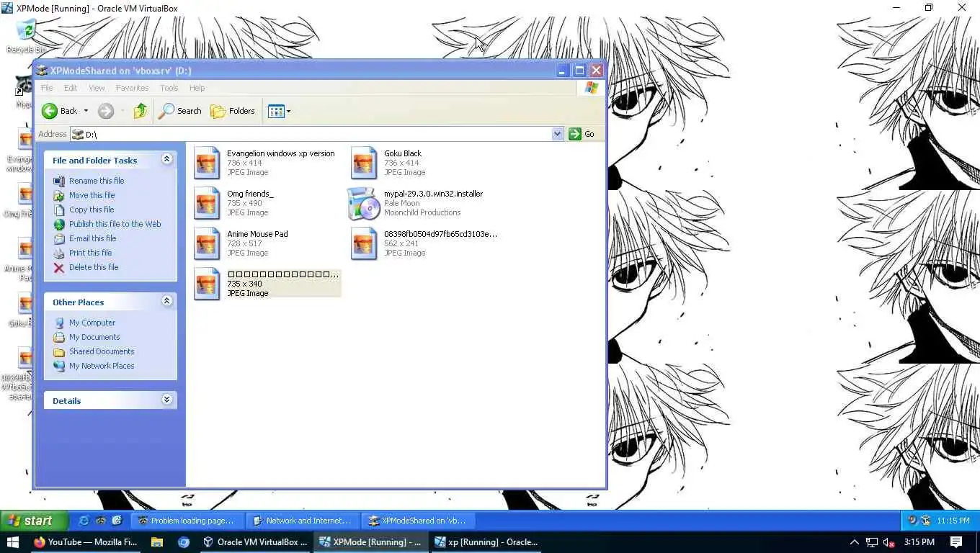Open the Favorites menu

(x=133, y=88)
